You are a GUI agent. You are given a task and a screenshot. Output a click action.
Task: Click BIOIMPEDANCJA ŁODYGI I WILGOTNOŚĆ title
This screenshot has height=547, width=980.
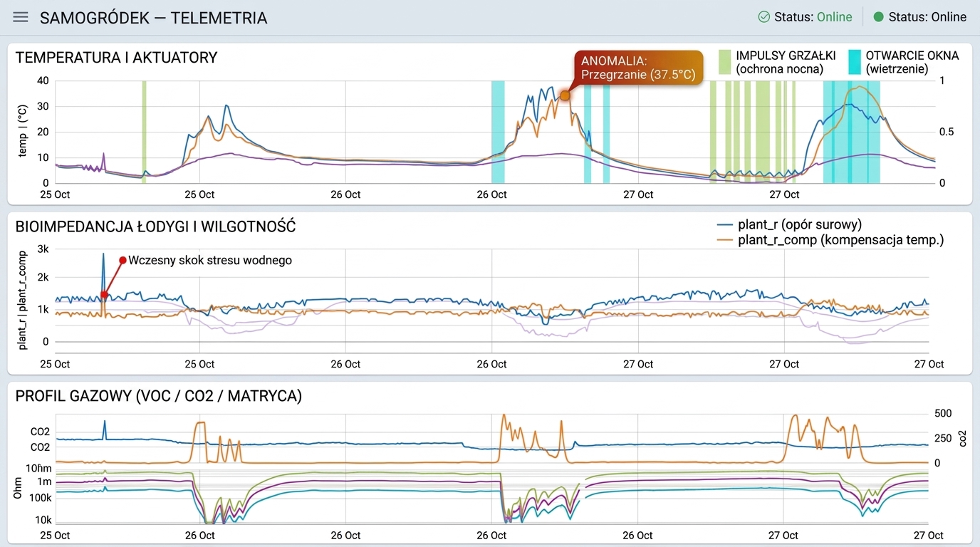(155, 227)
